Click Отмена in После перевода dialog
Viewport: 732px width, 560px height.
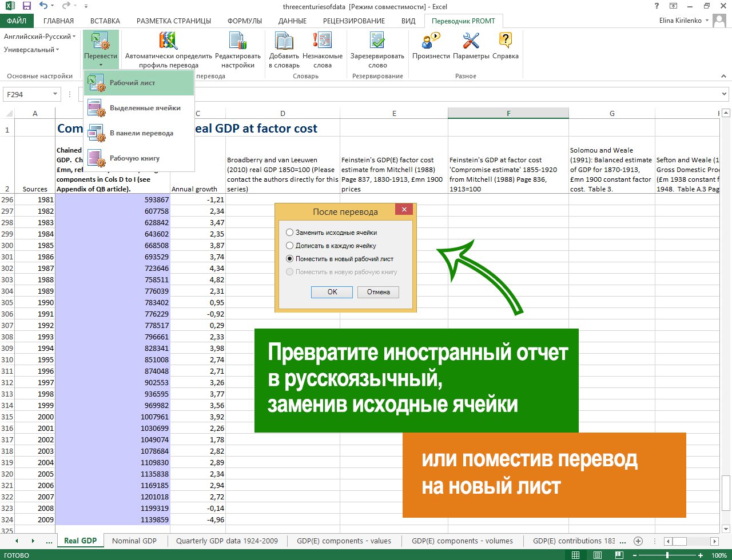pos(379,292)
